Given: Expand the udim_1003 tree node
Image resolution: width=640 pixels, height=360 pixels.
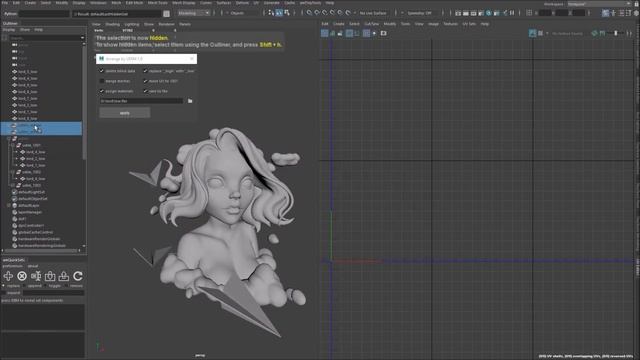Looking at the screenshot, I should [13, 185].
